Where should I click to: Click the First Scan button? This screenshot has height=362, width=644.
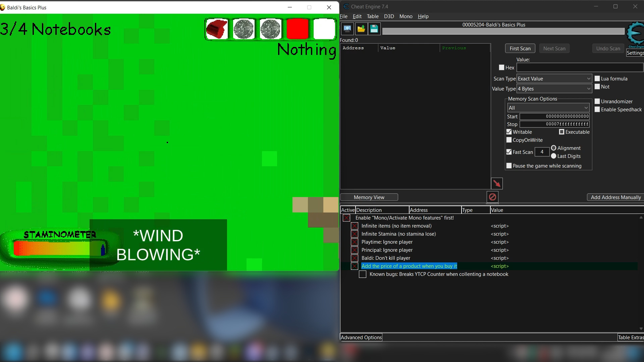[x=520, y=48]
